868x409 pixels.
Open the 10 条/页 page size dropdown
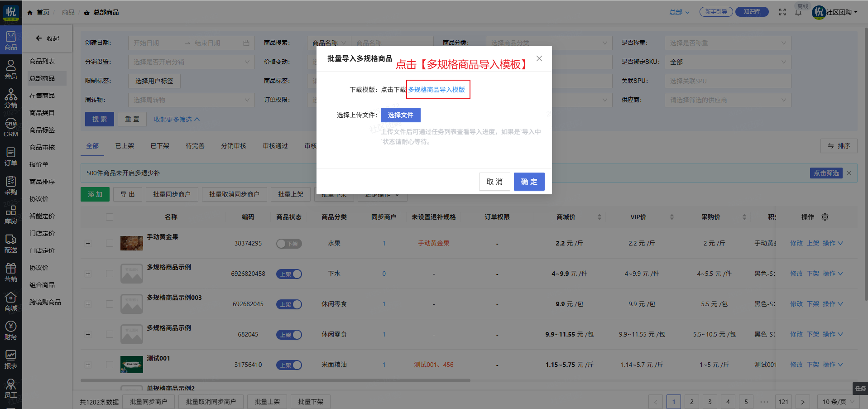coord(838,402)
